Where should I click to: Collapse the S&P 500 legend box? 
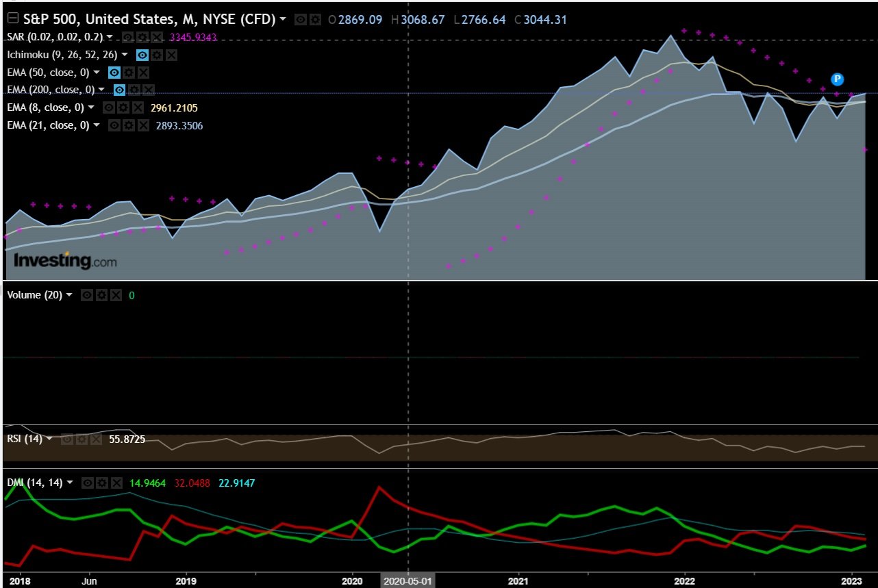point(12,18)
